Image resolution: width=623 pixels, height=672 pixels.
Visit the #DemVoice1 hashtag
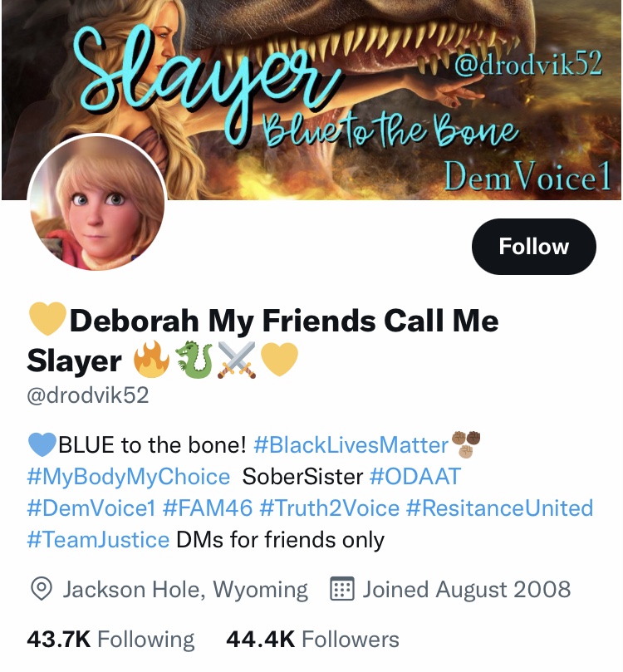pos(91,508)
